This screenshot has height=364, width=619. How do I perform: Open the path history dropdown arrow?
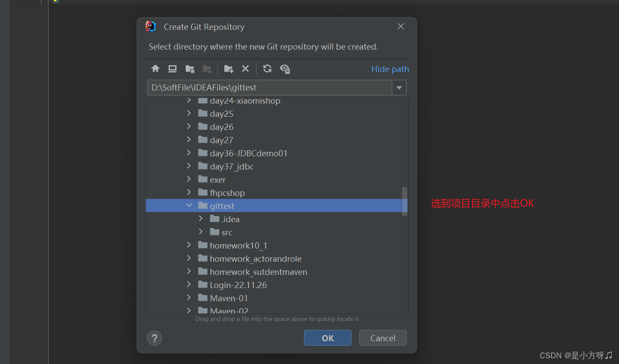[399, 88]
